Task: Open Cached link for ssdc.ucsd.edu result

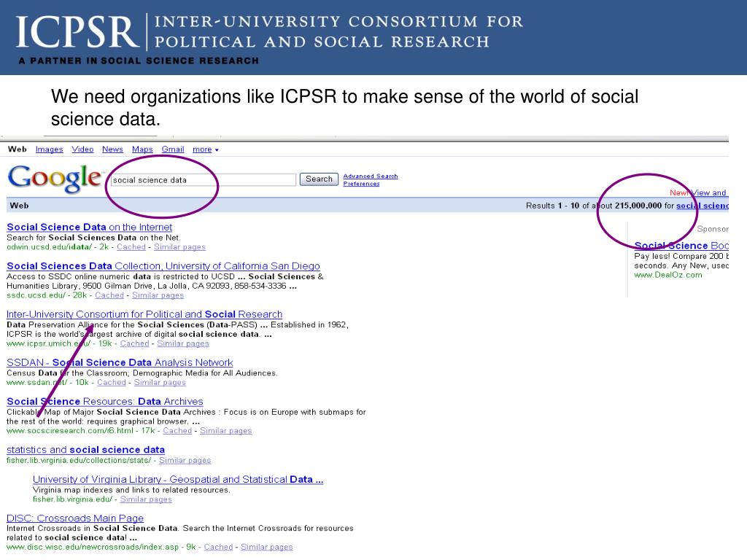Action: [109, 295]
